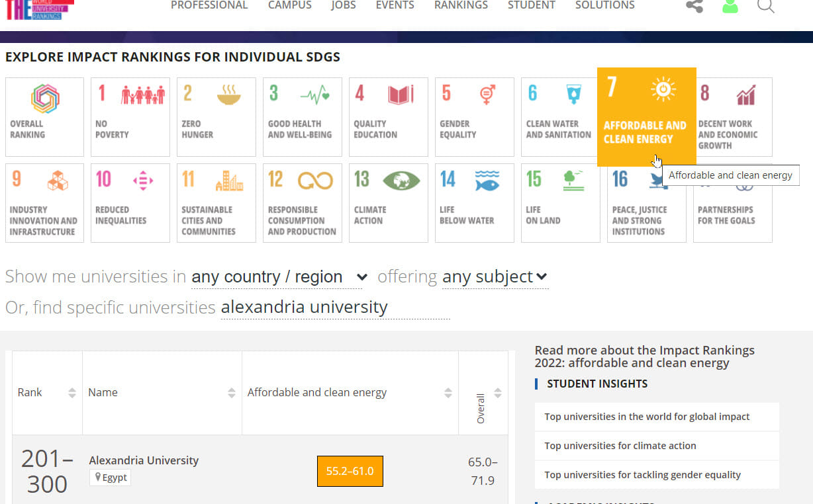Open the RANKINGS menu
This screenshot has height=504, width=813.
[x=461, y=5]
